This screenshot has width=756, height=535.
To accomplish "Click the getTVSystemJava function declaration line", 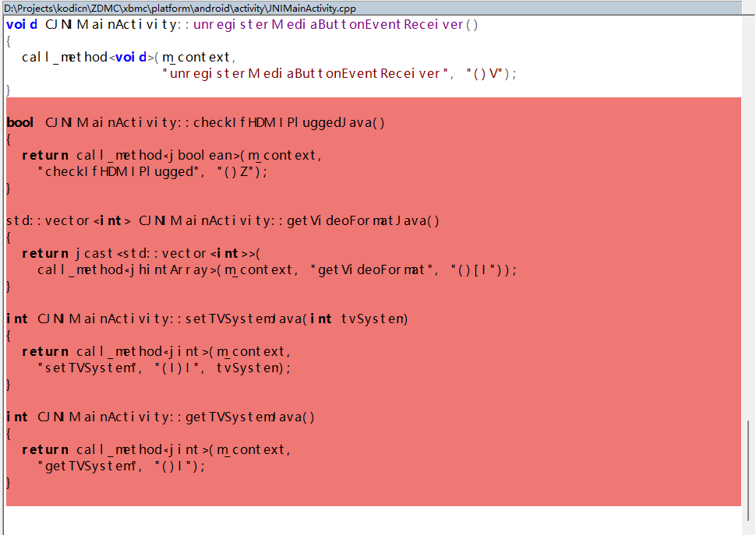I will coord(175,417).
